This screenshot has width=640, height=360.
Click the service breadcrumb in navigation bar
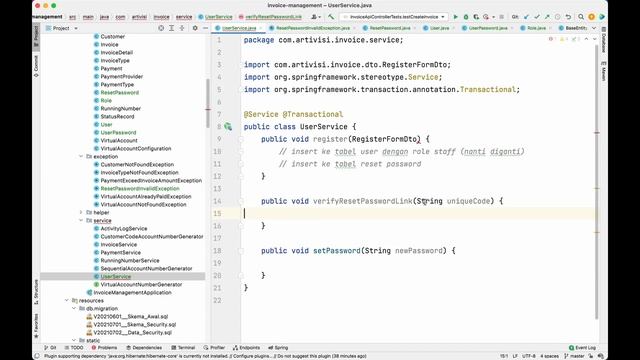184,17
